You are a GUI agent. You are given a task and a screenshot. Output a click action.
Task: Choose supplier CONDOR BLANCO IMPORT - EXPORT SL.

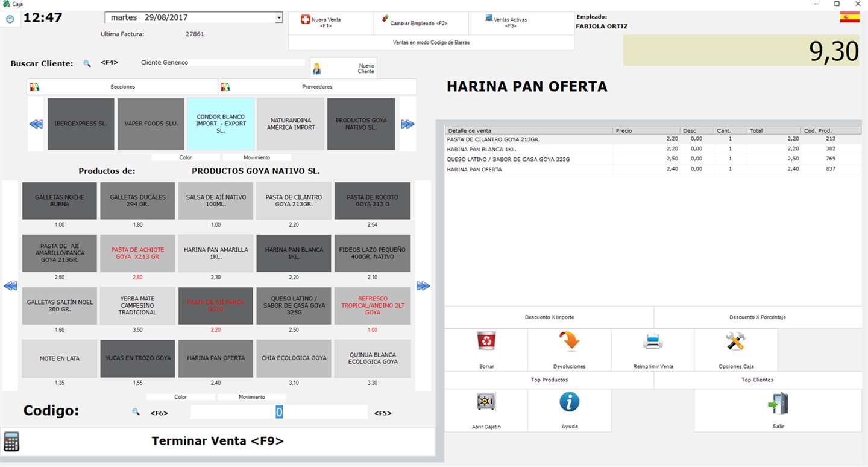(x=221, y=124)
